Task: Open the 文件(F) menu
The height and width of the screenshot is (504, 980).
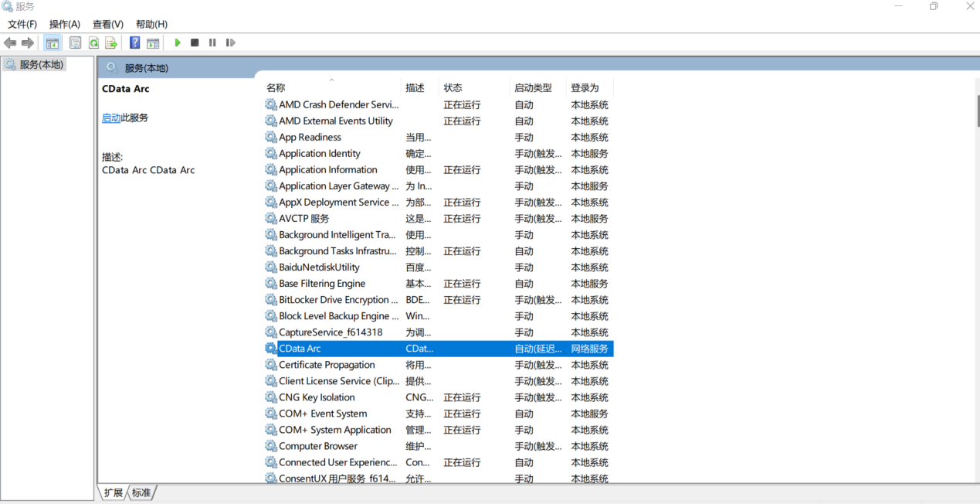Action: (x=22, y=25)
